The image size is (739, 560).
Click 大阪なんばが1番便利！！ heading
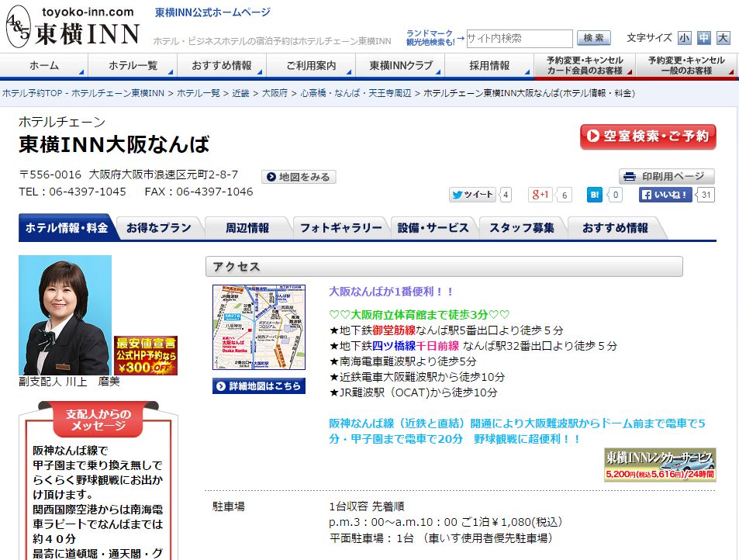[391, 292]
